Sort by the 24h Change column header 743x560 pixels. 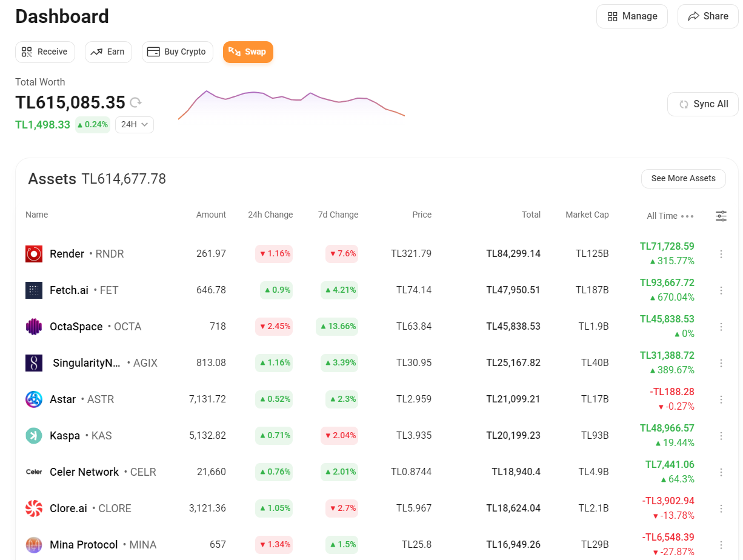click(x=270, y=215)
